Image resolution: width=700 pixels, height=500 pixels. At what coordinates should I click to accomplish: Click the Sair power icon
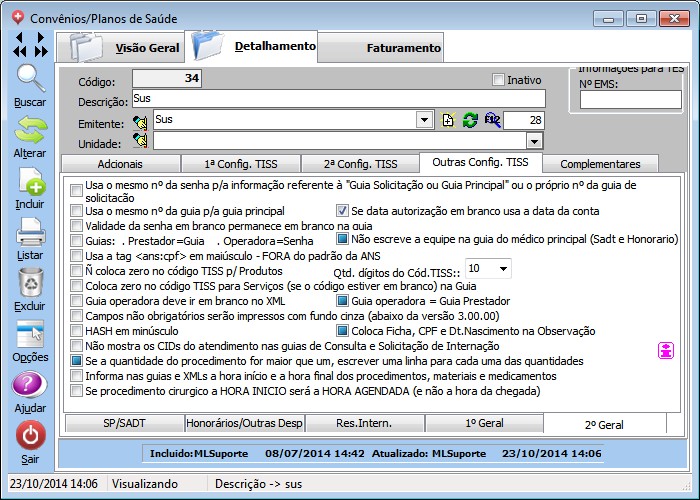pos(29,437)
